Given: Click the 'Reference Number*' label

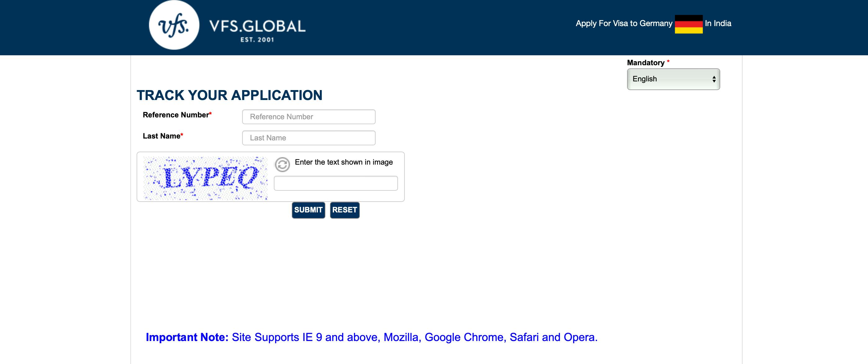Looking at the screenshot, I should click(x=177, y=115).
